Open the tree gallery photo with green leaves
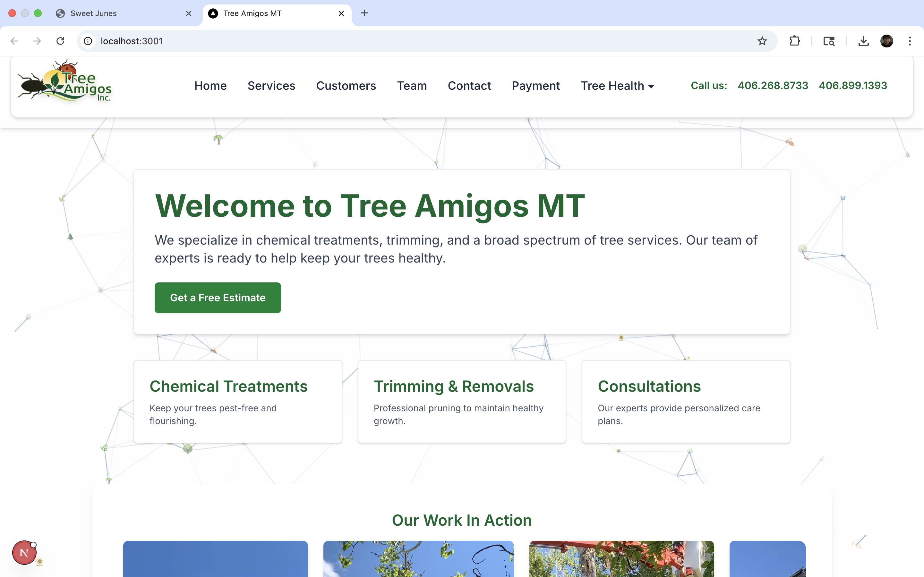The width and height of the screenshot is (924, 577). click(418, 559)
